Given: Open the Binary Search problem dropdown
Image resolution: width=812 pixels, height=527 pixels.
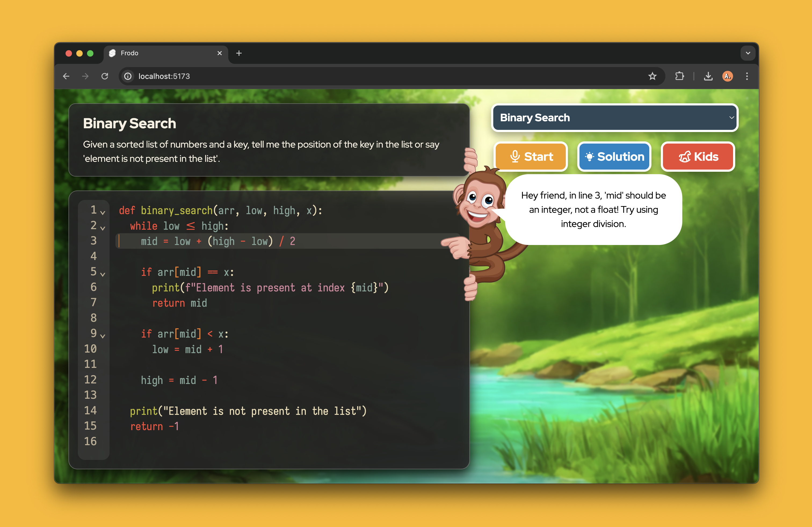Looking at the screenshot, I should [614, 118].
